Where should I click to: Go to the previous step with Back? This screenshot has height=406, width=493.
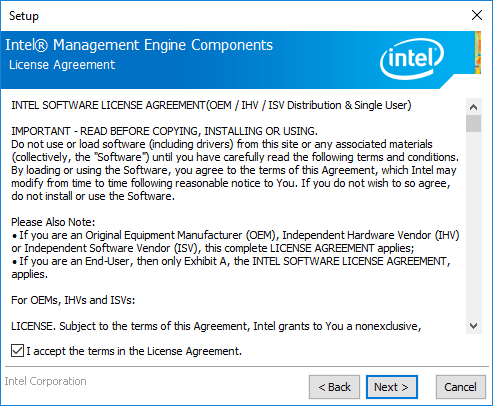click(334, 387)
